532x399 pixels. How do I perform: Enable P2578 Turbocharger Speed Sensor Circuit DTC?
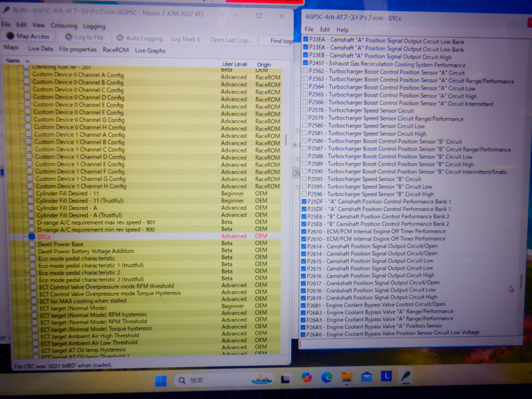[305, 110]
